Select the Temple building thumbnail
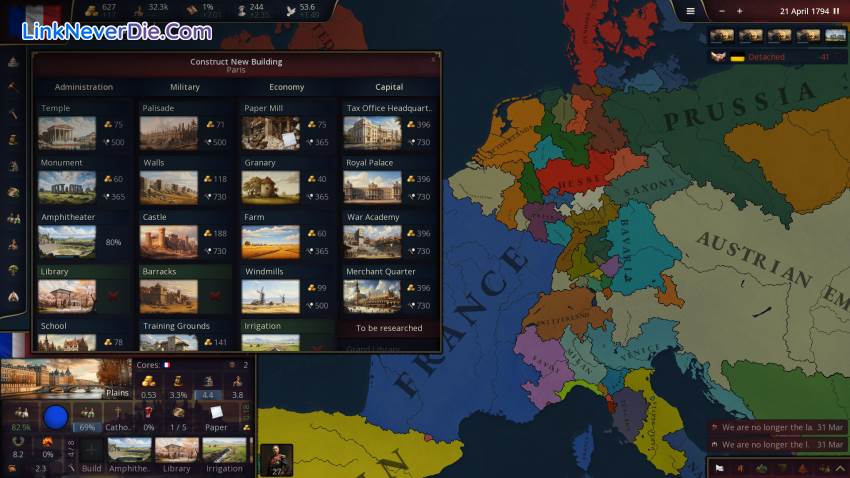The width and height of the screenshot is (850, 478). 67,133
